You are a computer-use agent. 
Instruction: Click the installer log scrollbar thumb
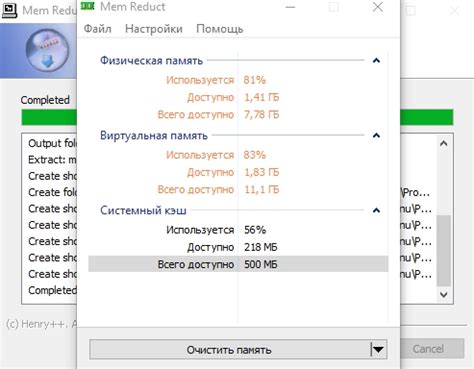tap(444, 250)
